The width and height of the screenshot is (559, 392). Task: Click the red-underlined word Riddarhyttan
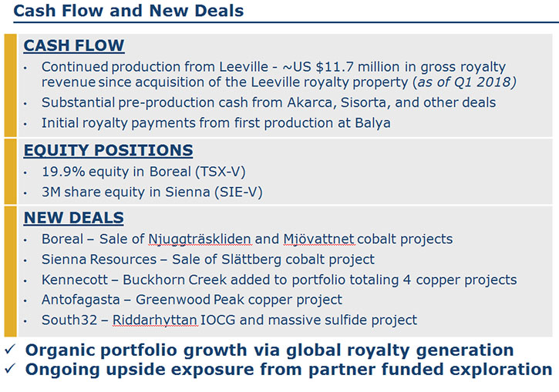click(x=155, y=320)
